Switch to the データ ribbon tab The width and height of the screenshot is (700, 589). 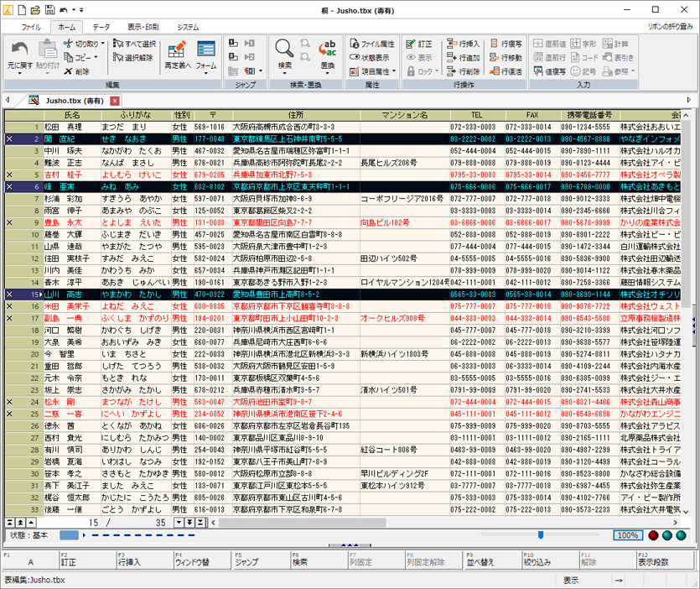[x=101, y=27]
